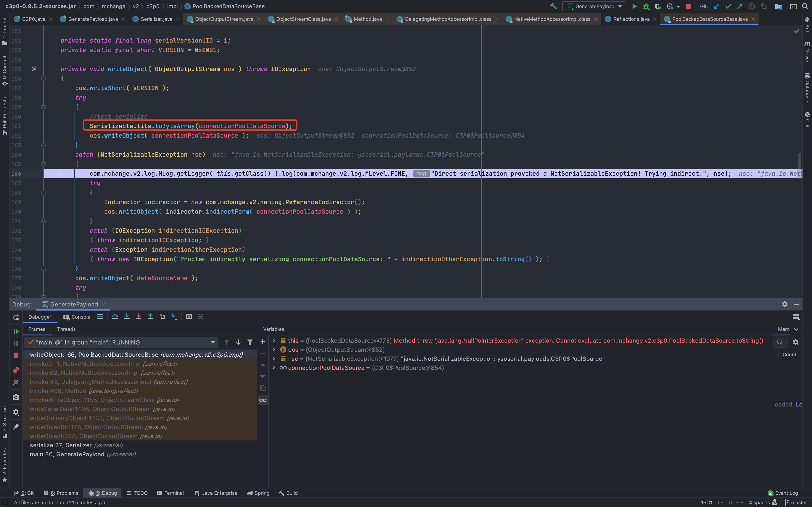812x507 pixels.
Task: Toggle the pin tab icon
Action: coord(16,426)
